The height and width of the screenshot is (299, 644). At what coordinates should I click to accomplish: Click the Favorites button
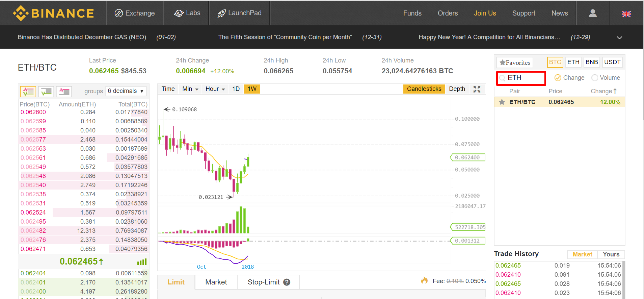pyautogui.click(x=515, y=63)
